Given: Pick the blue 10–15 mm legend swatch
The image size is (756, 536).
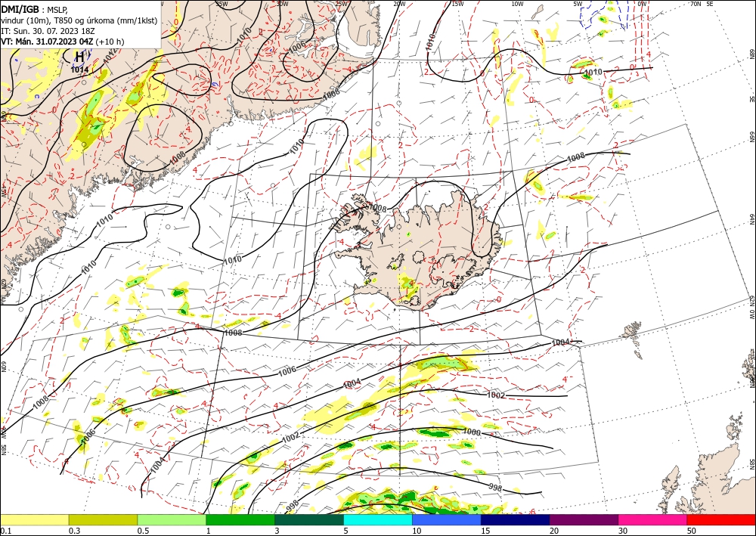Looking at the screenshot, I should [x=447, y=519].
